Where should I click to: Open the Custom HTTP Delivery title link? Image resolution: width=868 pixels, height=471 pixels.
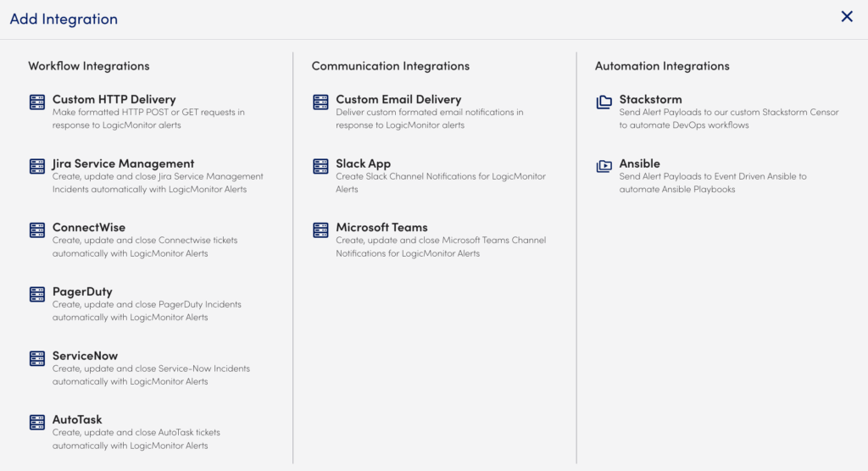click(x=114, y=99)
